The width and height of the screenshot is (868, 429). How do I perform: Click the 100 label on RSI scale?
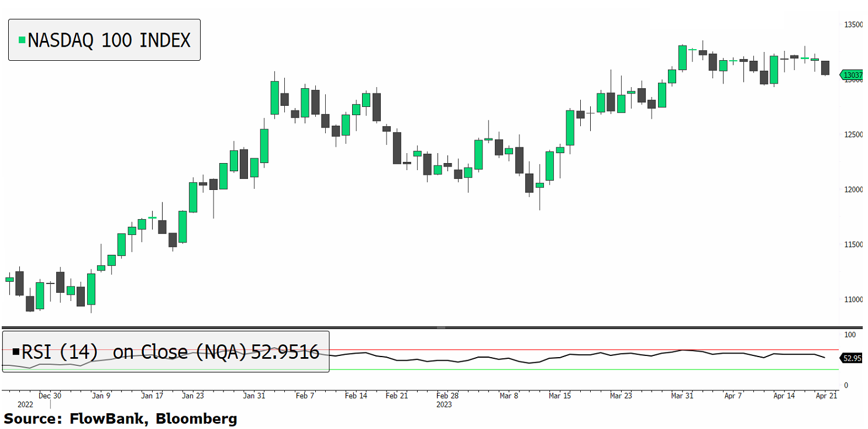(x=849, y=335)
